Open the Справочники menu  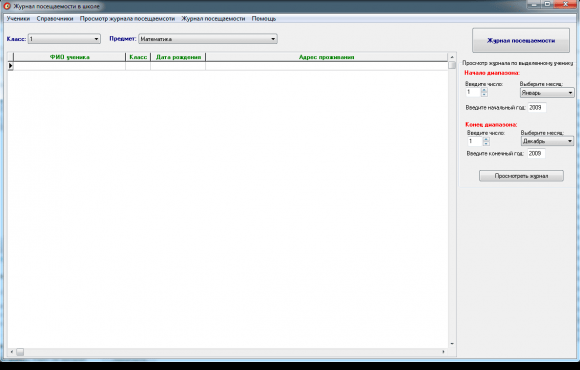click(x=55, y=18)
